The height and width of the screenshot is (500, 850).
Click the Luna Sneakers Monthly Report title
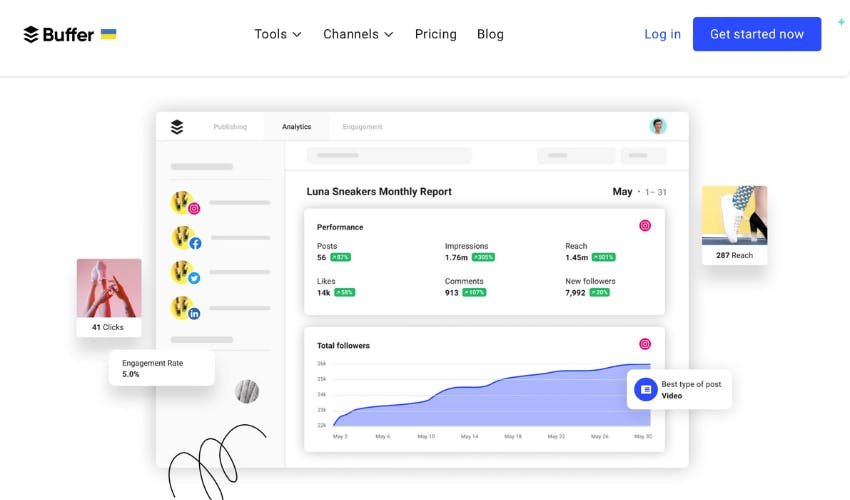379,191
